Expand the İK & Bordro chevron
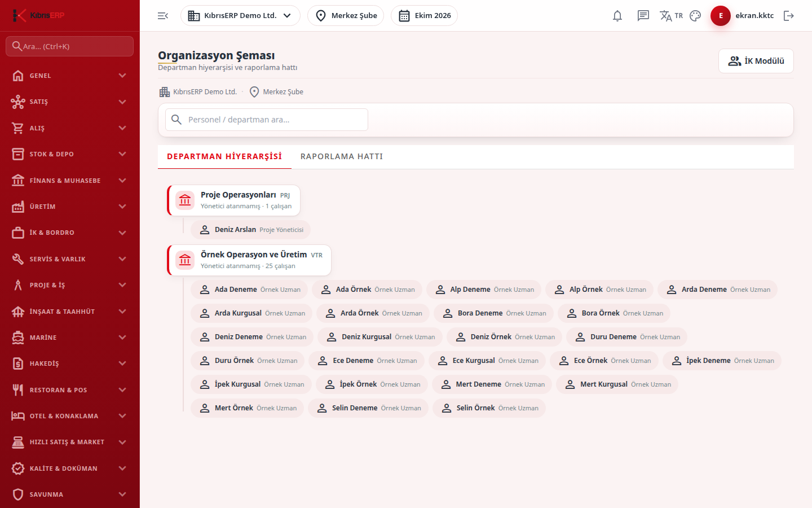The height and width of the screenshot is (508, 812). [122, 233]
